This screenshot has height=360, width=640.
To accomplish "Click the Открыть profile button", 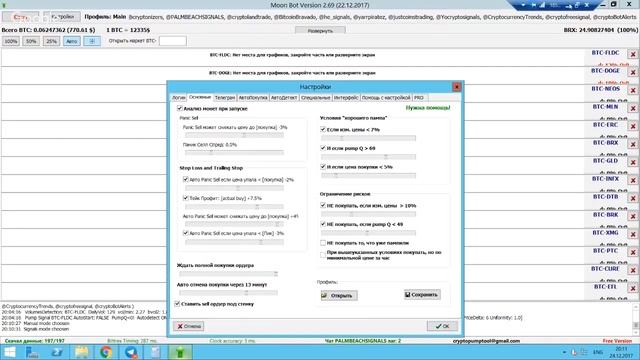I will (339, 295).
